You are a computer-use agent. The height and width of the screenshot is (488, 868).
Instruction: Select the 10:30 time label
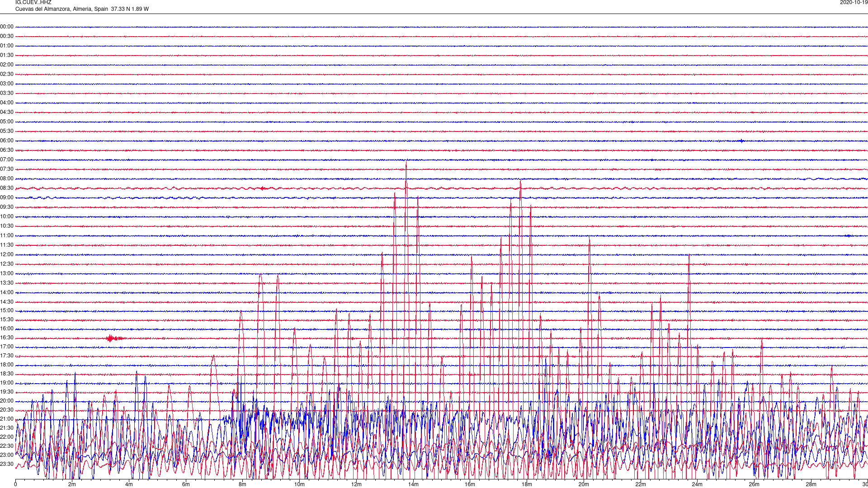pyautogui.click(x=7, y=226)
